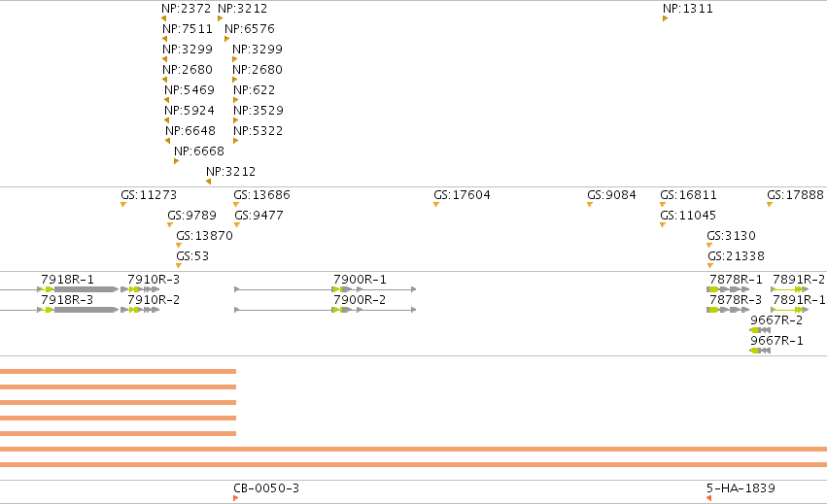
Task: Click the orange triangle under GS:17604
Action: [436, 205]
